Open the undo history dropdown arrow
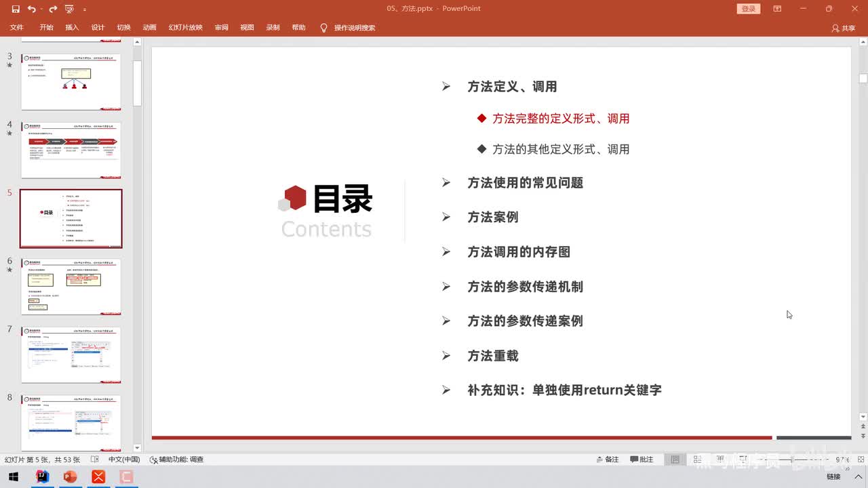The height and width of the screenshot is (488, 868). click(x=41, y=9)
